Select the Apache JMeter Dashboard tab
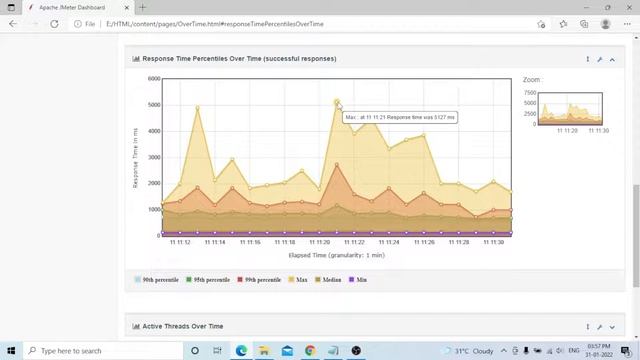640x360 pixels. coord(72,7)
